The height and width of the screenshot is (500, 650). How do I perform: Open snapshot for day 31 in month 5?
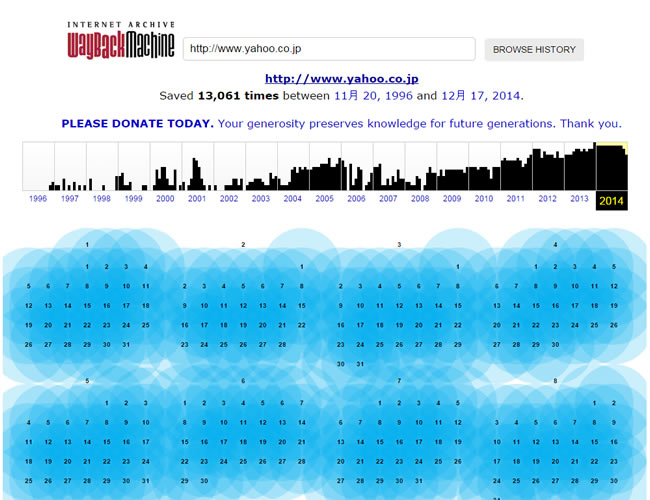(146, 481)
